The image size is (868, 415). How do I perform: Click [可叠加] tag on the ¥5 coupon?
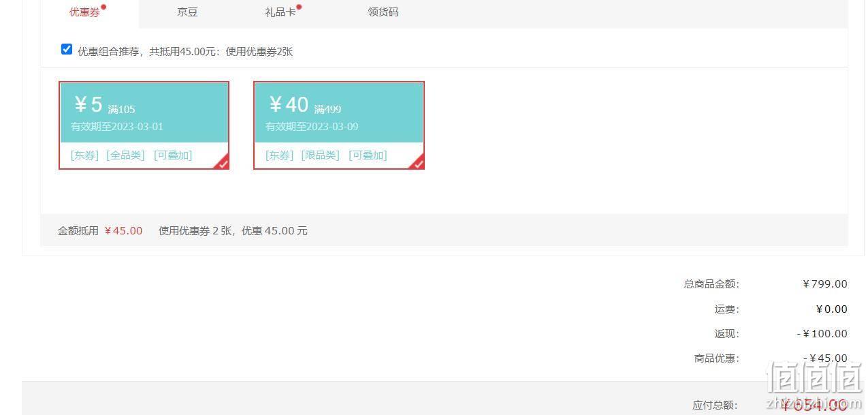pos(173,155)
